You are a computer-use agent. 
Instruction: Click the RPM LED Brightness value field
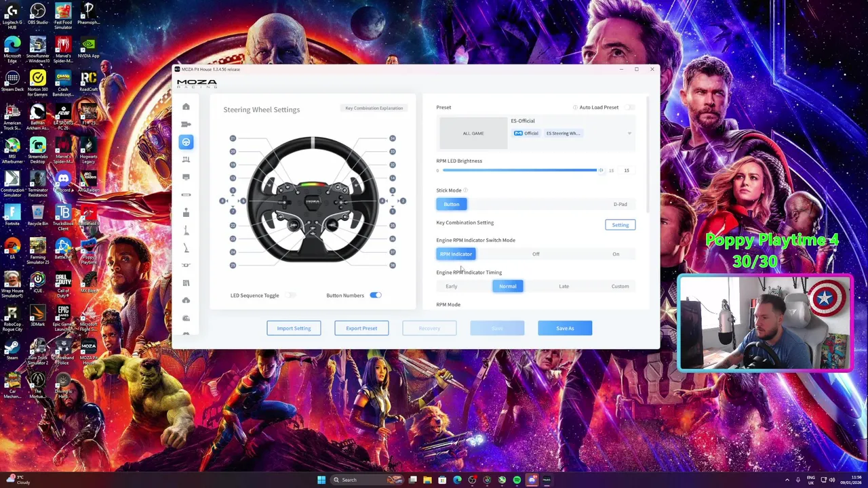point(627,170)
